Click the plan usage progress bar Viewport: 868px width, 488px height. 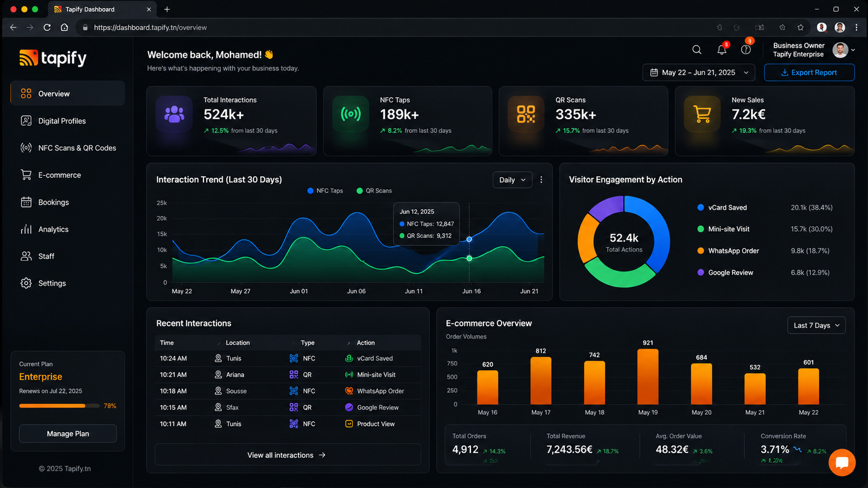click(x=59, y=406)
